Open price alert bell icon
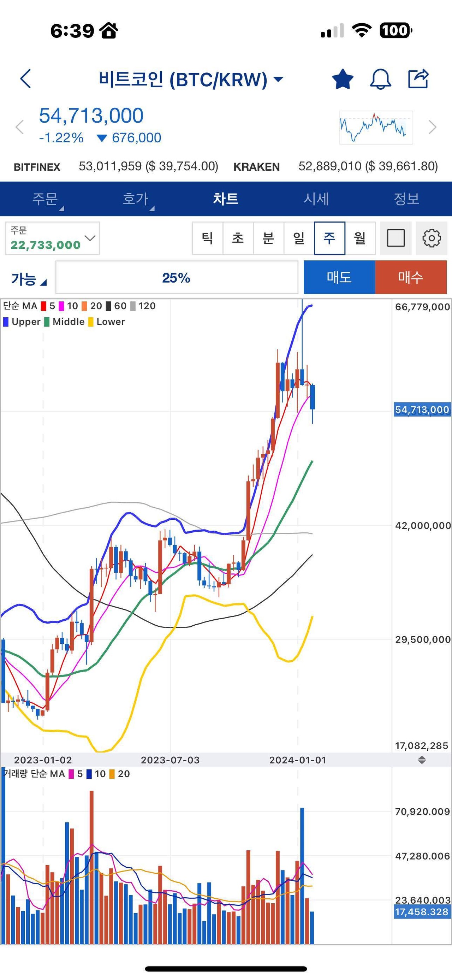Screen dimensions: 452x980 tap(380, 79)
